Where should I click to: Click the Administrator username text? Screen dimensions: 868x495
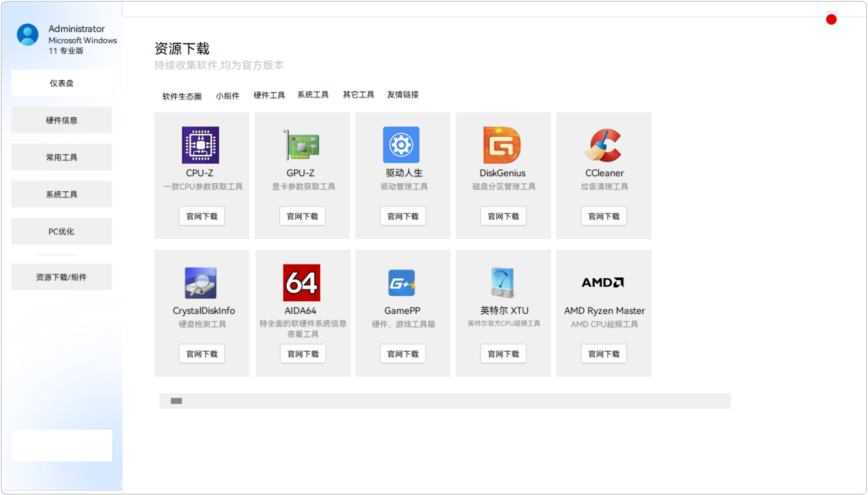point(76,29)
